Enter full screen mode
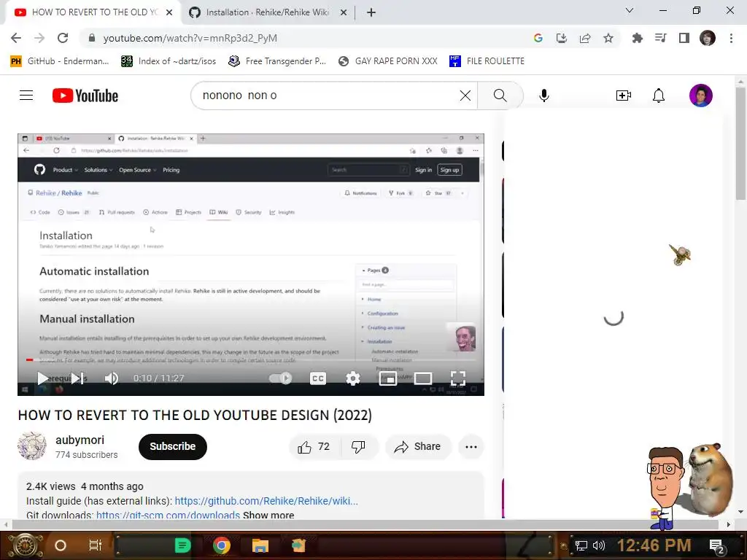 tap(458, 378)
